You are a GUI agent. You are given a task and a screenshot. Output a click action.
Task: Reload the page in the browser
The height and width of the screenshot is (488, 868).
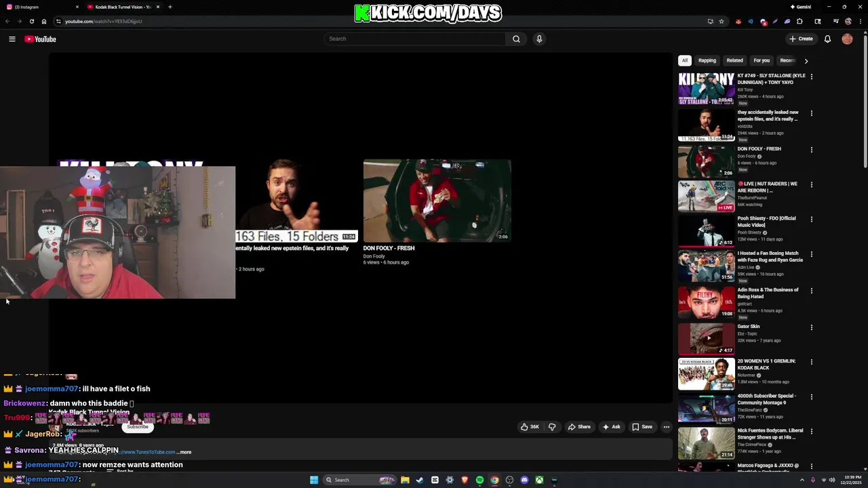click(31, 21)
